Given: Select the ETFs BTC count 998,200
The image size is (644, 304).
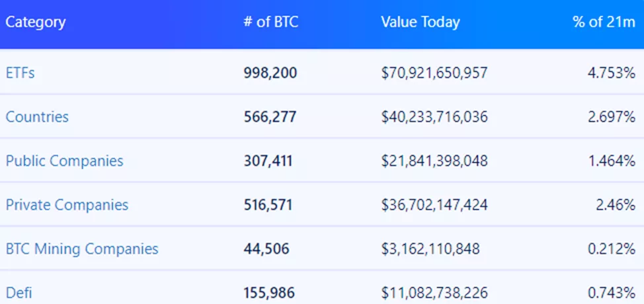Looking at the screenshot, I should (270, 73).
